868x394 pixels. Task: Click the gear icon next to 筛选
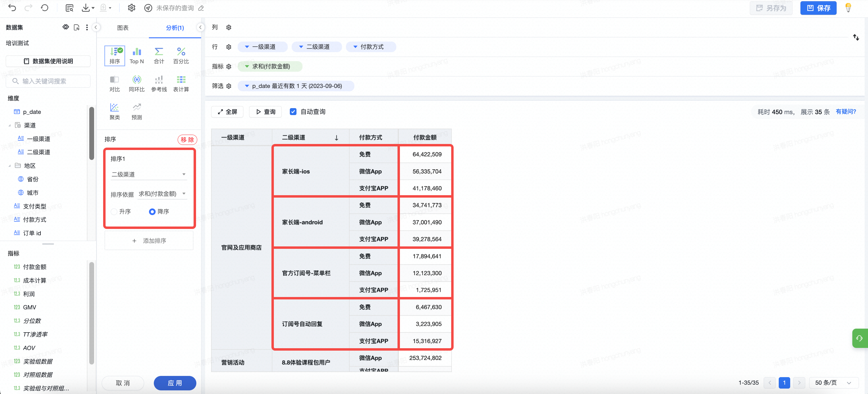point(229,86)
